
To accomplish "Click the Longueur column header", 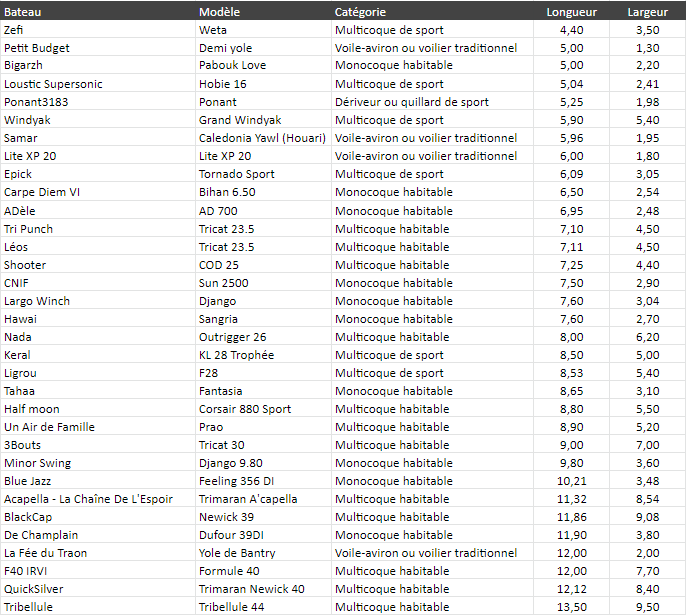I will pyautogui.click(x=571, y=12).
